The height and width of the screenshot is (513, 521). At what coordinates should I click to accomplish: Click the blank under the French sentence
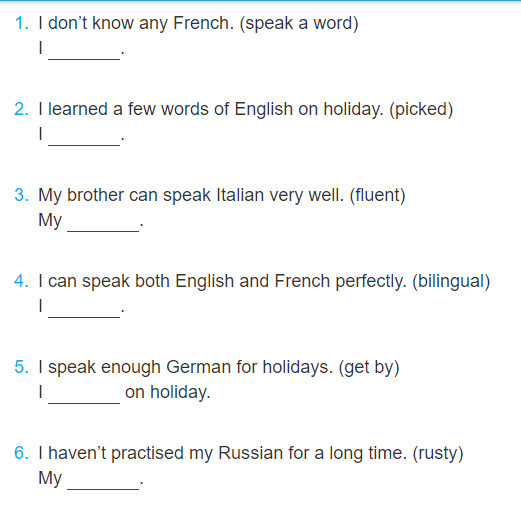[84, 53]
